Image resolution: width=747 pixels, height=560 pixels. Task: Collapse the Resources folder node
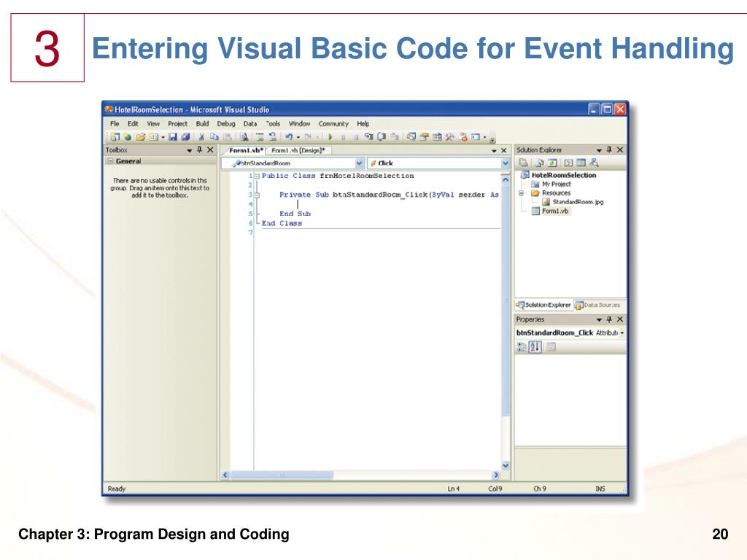point(521,192)
